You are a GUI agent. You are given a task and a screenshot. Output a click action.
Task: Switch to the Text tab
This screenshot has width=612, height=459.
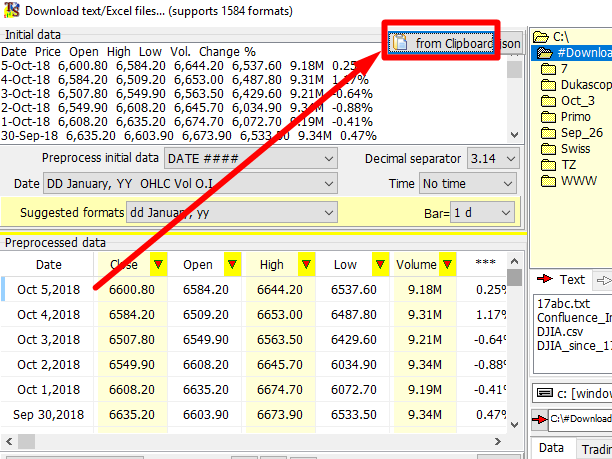[563, 280]
